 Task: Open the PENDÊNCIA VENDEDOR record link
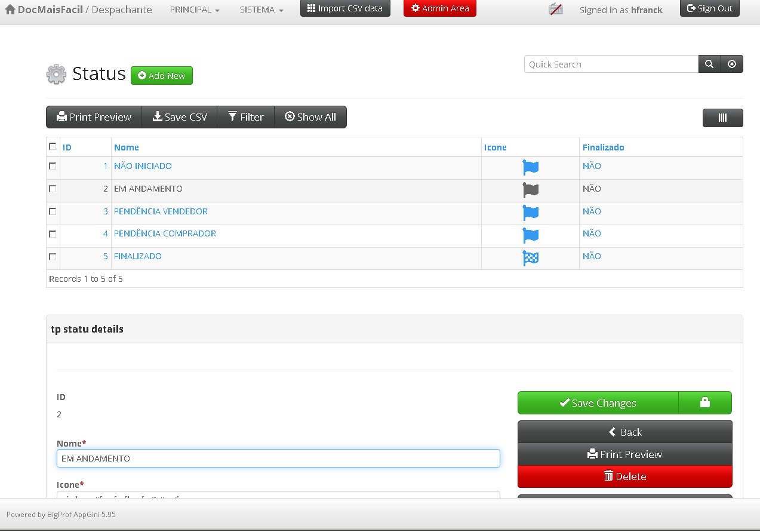click(161, 211)
